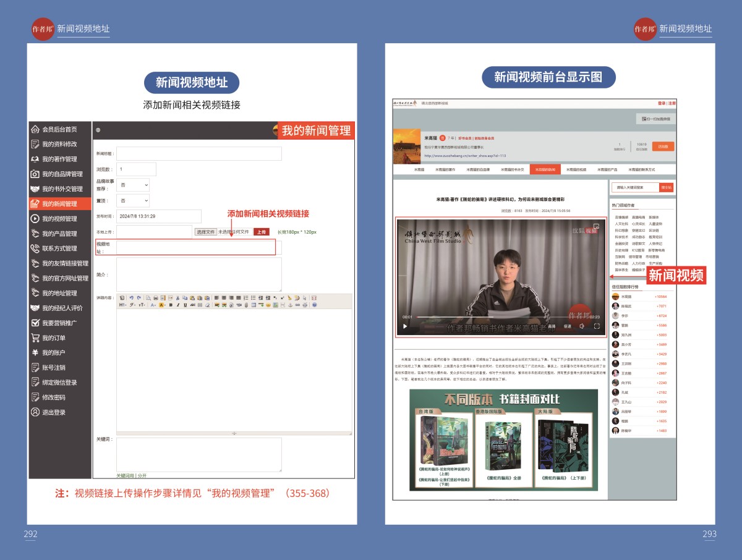Open 会员后台首页 in the sidebar
The width and height of the screenshot is (742, 560).
click(x=59, y=129)
